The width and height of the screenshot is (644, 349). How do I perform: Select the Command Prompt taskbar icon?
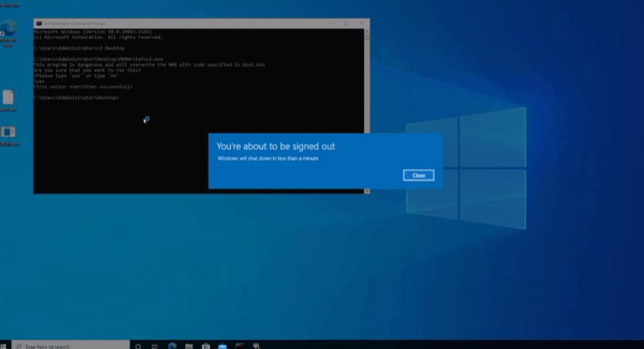[x=239, y=347]
